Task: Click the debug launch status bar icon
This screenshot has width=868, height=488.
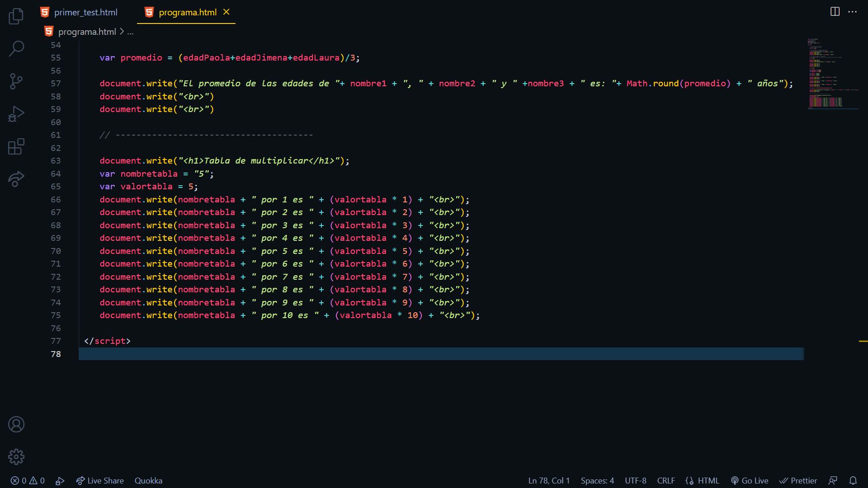Action: (x=60, y=481)
